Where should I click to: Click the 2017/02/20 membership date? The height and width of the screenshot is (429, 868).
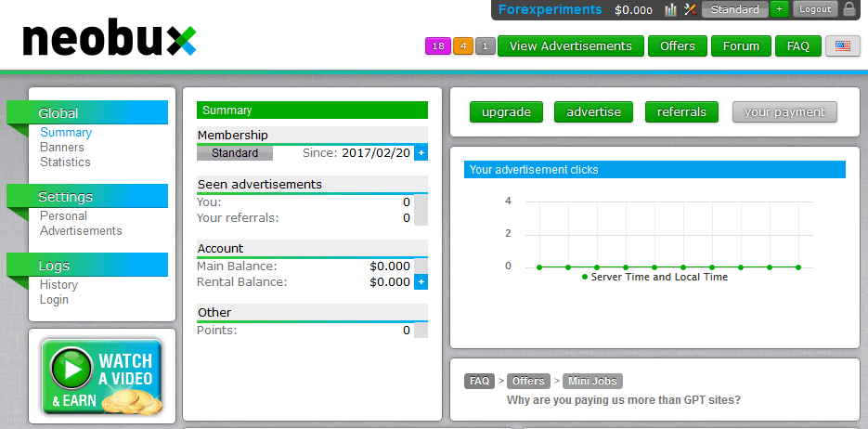376,153
